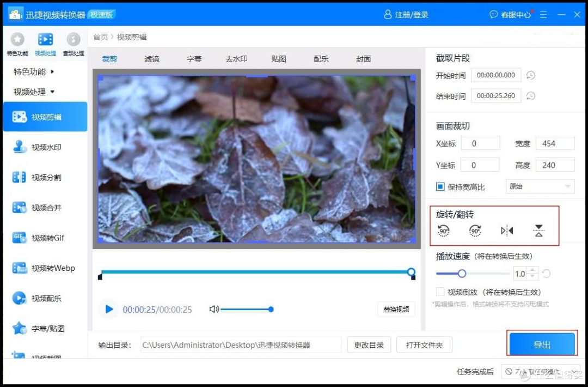Open 特色功能 star icon in top toolbar
Image resolution: width=588 pixels, height=387 pixels.
point(17,39)
